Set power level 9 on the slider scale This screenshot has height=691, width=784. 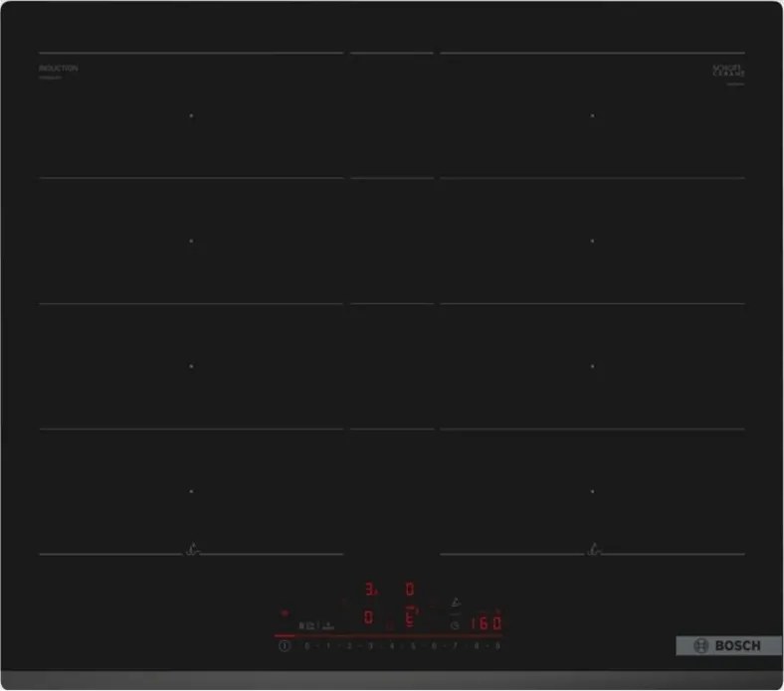coord(497,646)
